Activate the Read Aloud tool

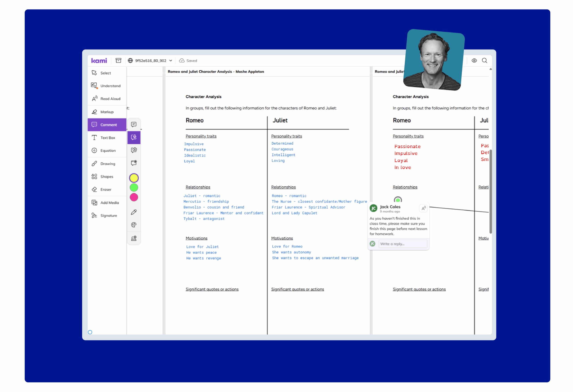[x=107, y=99]
